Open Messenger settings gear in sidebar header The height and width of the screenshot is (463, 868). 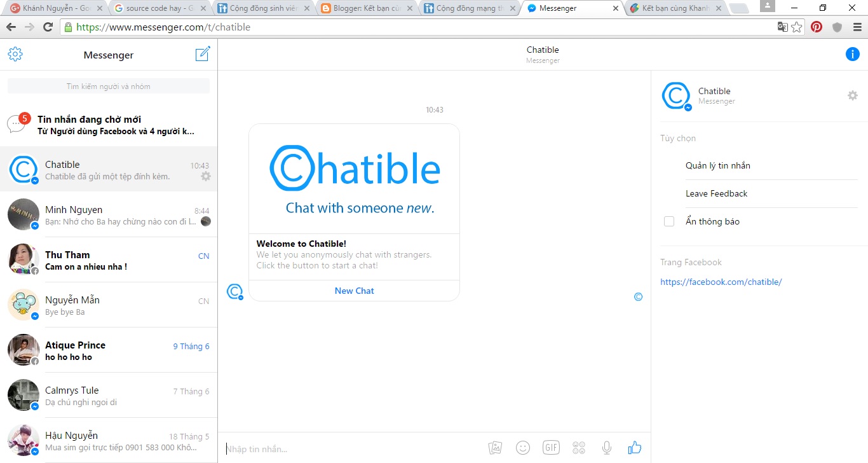[15, 54]
